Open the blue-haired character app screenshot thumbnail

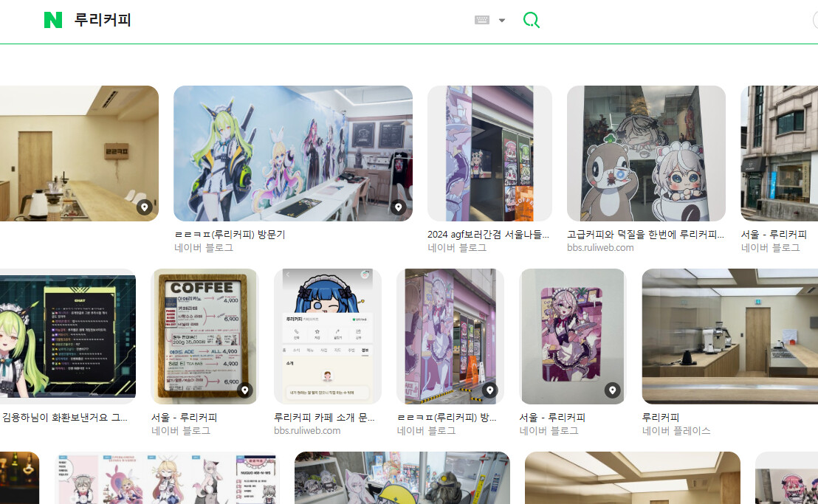click(328, 336)
